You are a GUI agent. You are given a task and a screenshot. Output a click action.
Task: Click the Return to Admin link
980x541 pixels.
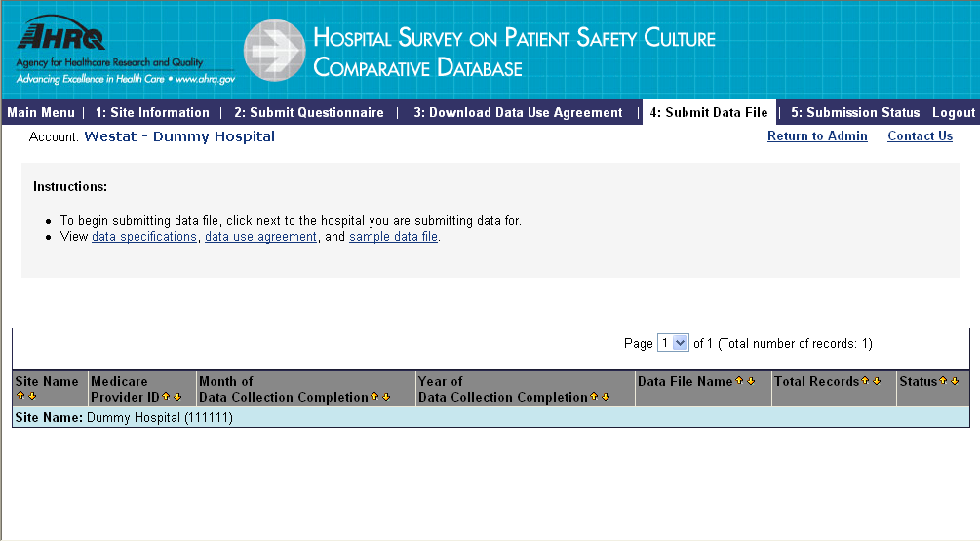pyautogui.click(x=817, y=136)
